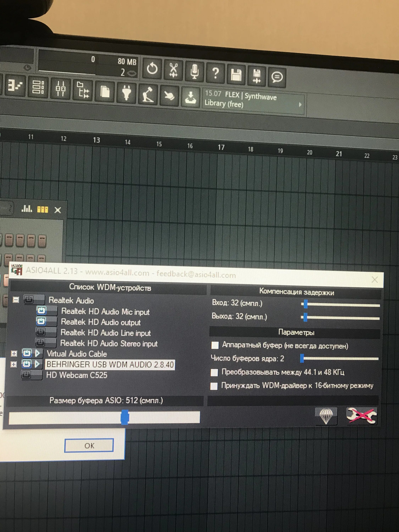The image size is (399, 532).
Task: Enable Преобразовывать между 44.1 и 48 КГц checkbox
Action: click(214, 372)
